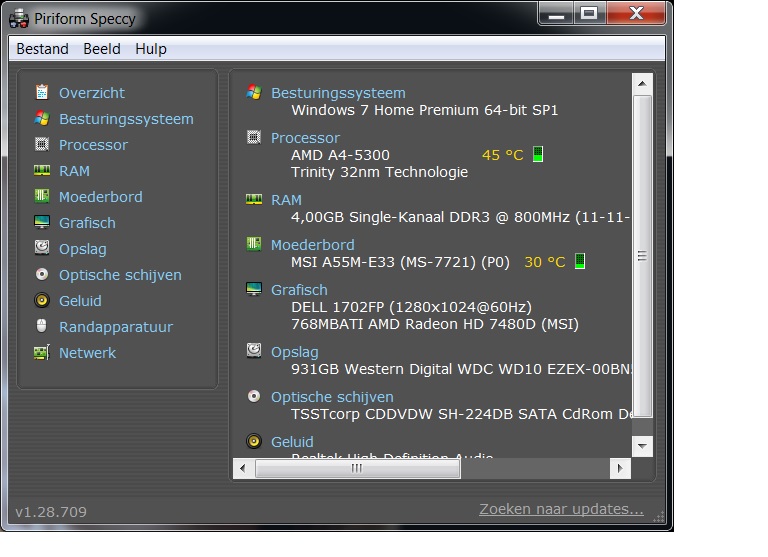
Task: Click the Moederbord circuit board sidebar icon
Action: pyautogui.click(x=42, y=196)
